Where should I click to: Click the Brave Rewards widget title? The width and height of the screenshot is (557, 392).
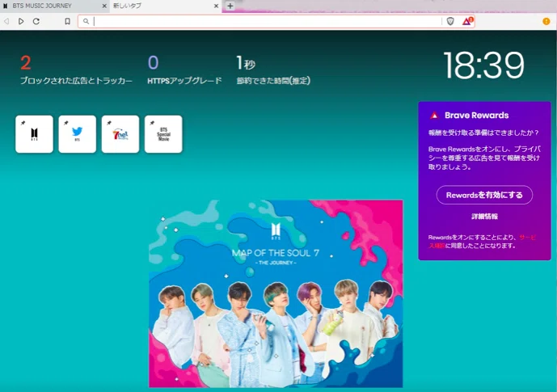[x=476, y=115]
